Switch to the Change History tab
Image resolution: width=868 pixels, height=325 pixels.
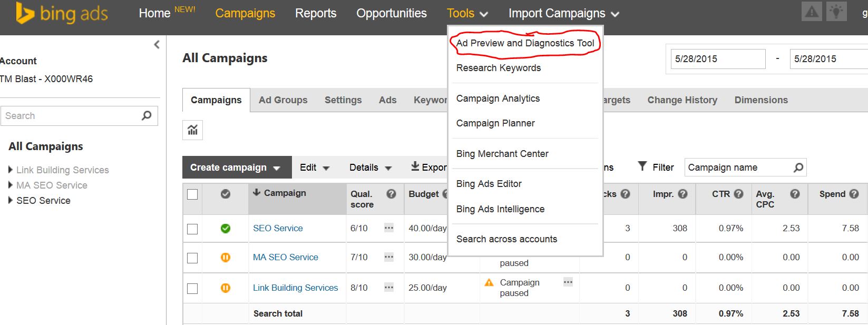pos(682,100)
